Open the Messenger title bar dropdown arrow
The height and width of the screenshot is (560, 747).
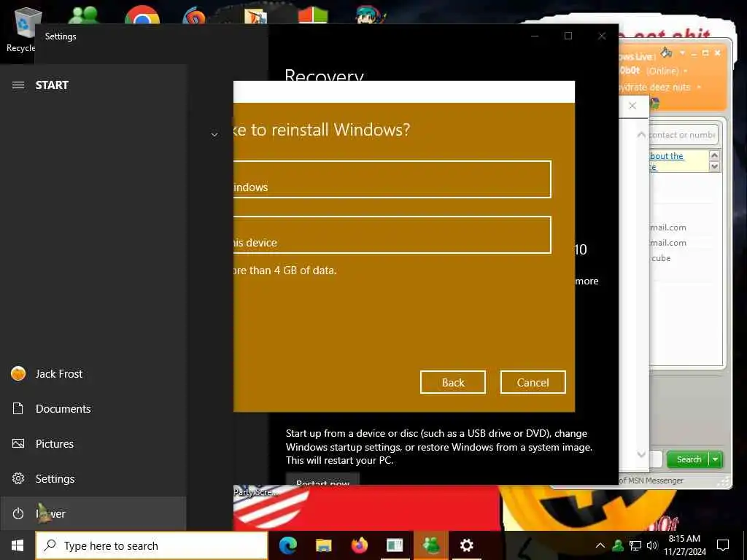pyautogui.click(x=682, y=52)
